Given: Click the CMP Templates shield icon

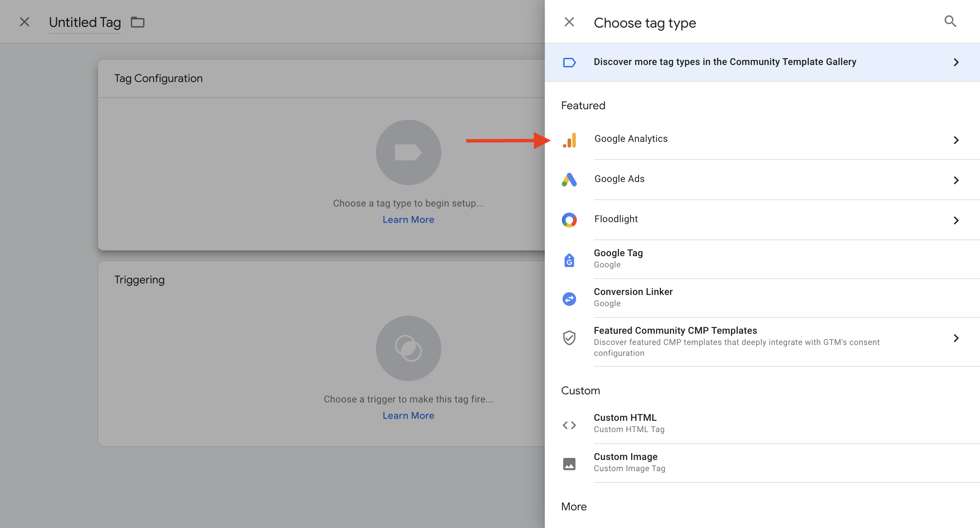Looking at the screenshot, I should (569, 337).
